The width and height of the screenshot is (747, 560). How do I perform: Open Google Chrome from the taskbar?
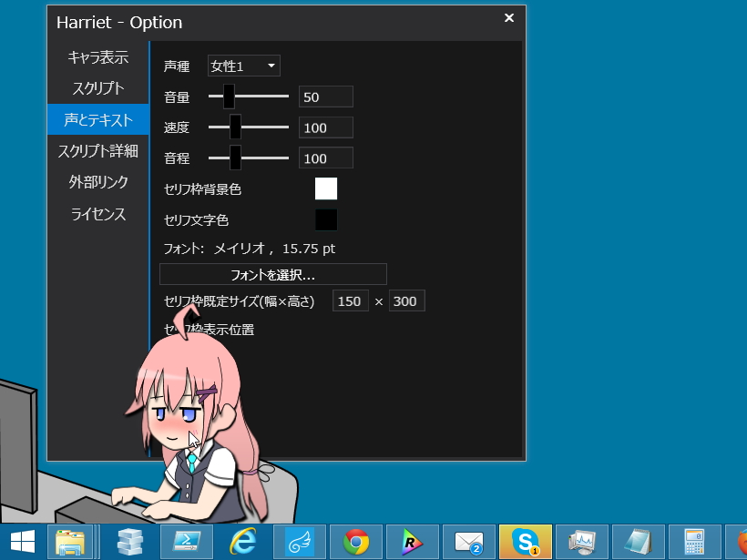356,542
